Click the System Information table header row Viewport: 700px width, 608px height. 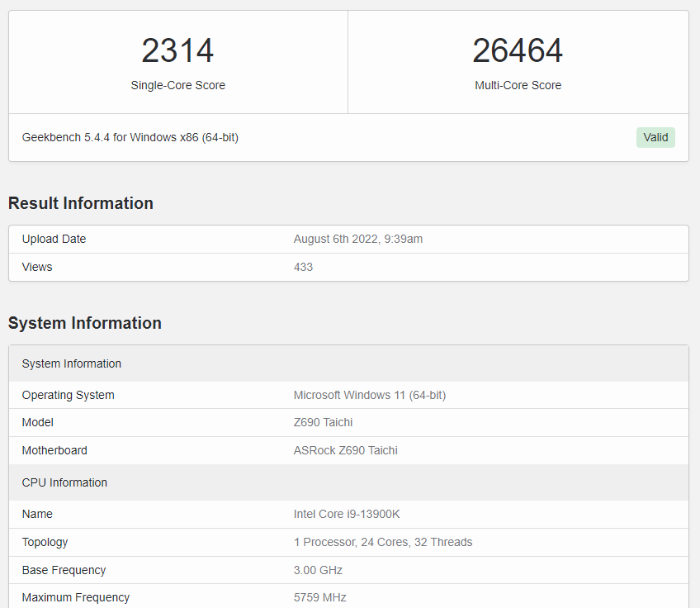click(x=348, y=363)
